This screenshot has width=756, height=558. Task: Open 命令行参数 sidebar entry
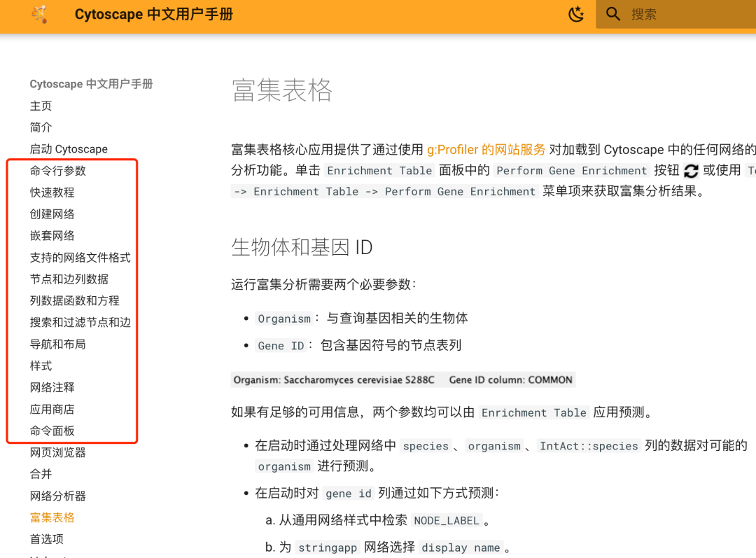[58, 171]
